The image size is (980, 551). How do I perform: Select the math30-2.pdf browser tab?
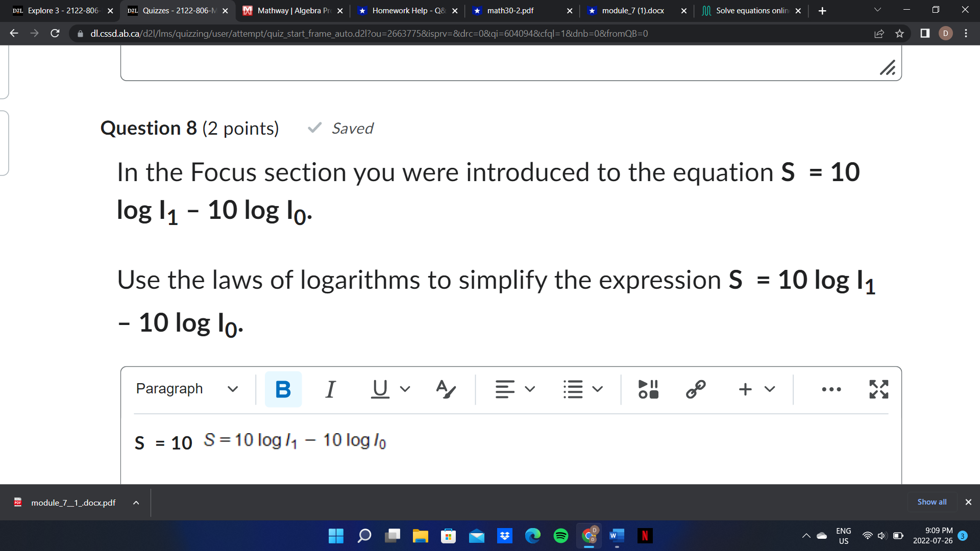510,10
